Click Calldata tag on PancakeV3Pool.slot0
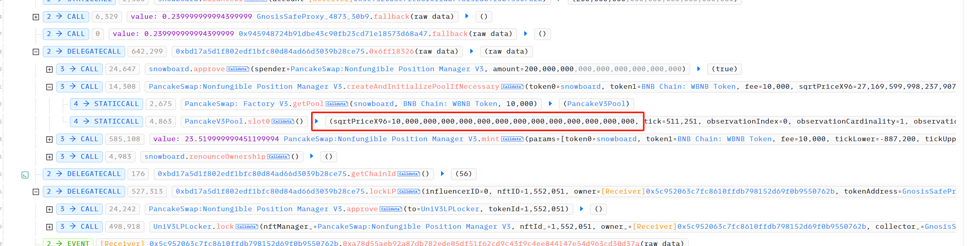 (x=283, y=122)
